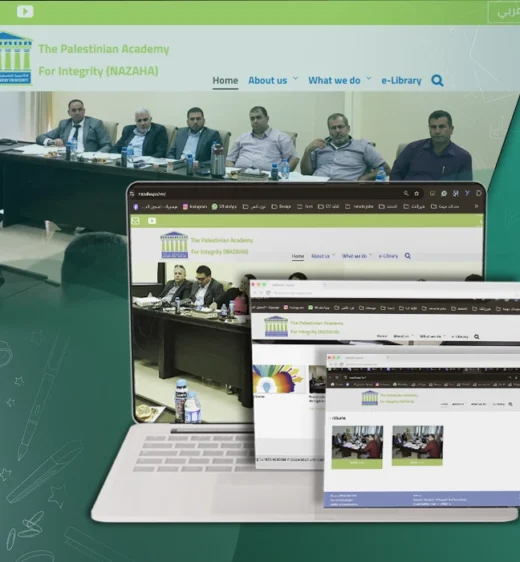This screenshot has height=562, width=520.
Task: Open the Instagram bookmark in the laptop browser
Action: click(195, 207)
